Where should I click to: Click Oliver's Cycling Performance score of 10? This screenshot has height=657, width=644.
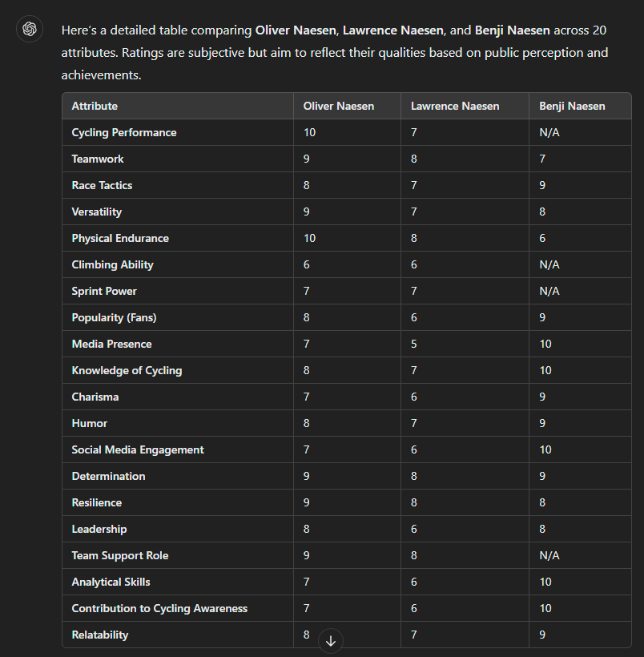tap(309, 132)
